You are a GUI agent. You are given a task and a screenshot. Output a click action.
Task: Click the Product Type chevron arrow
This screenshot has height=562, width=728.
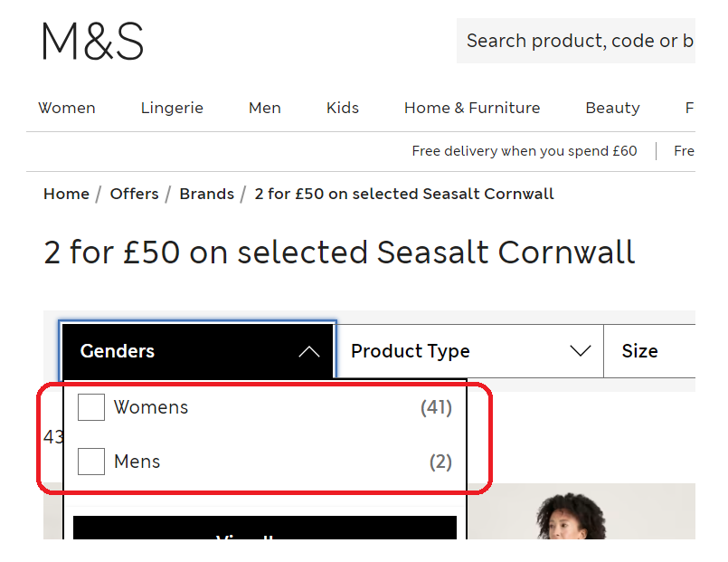581,351
